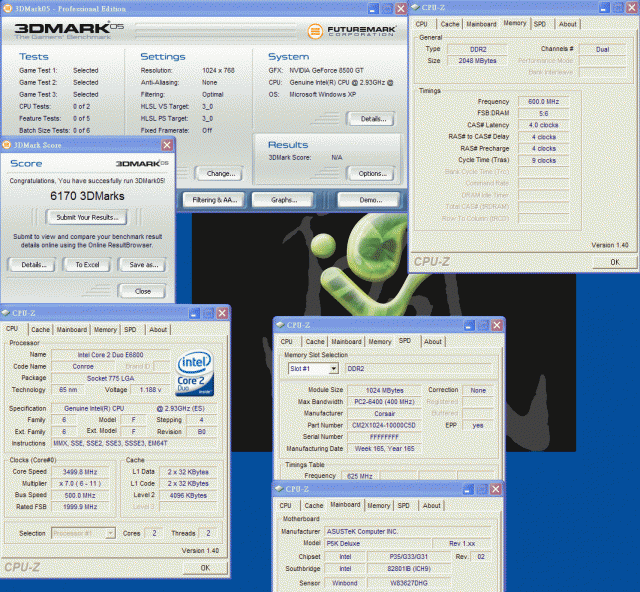Click the Corsair manufacturer value
Image resolution: width=640 pixels, height=592 pixels.
click(x=384, y=414)
